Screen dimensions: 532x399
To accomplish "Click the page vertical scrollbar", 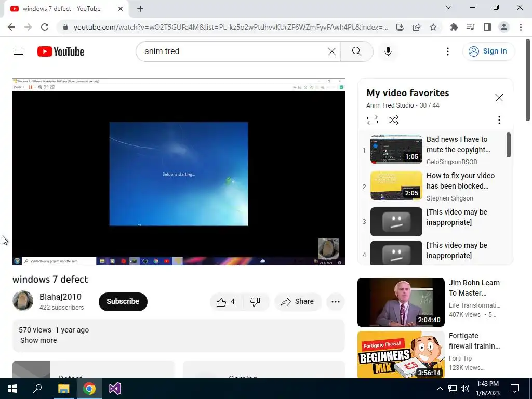I will [528, 80].
